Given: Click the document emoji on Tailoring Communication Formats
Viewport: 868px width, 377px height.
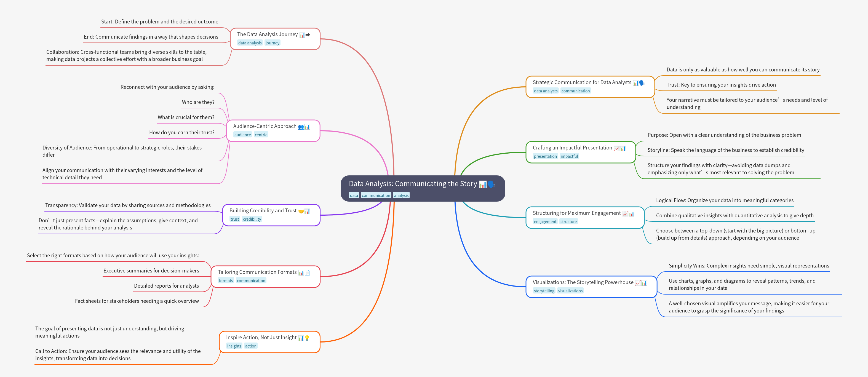Looking at the screenshot, I should tap(307, 272).
